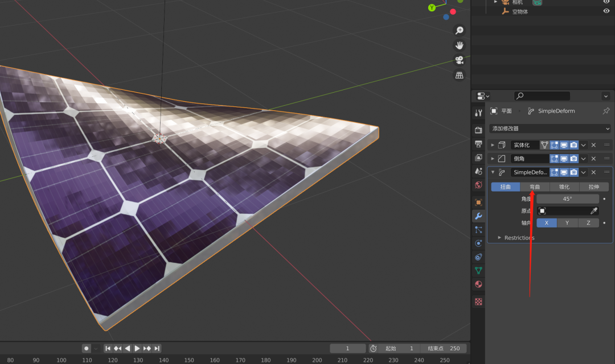Toggle 倒角 modifier viewport display
The height and width of the screenshot is (364, 615).
564,159
